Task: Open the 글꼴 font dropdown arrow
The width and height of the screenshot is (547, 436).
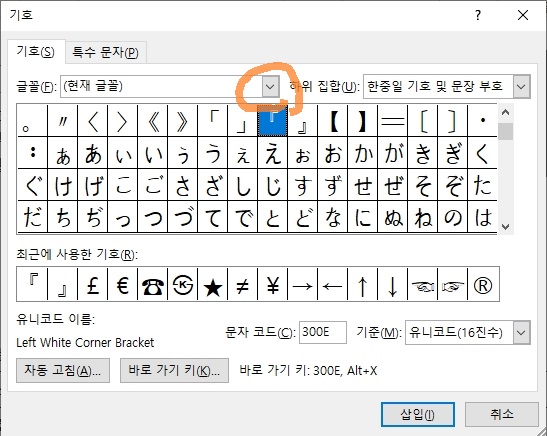Action: (270, 86)
